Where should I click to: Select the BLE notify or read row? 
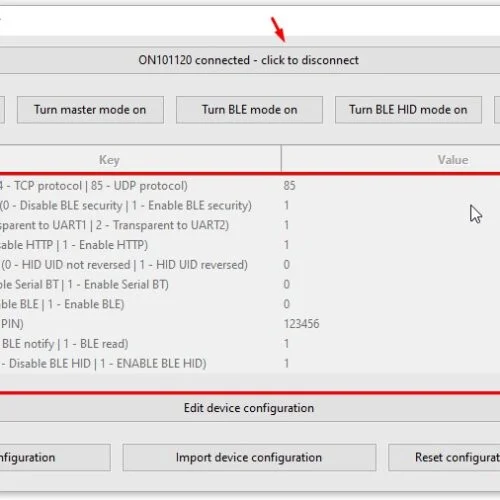pos(250,344)
